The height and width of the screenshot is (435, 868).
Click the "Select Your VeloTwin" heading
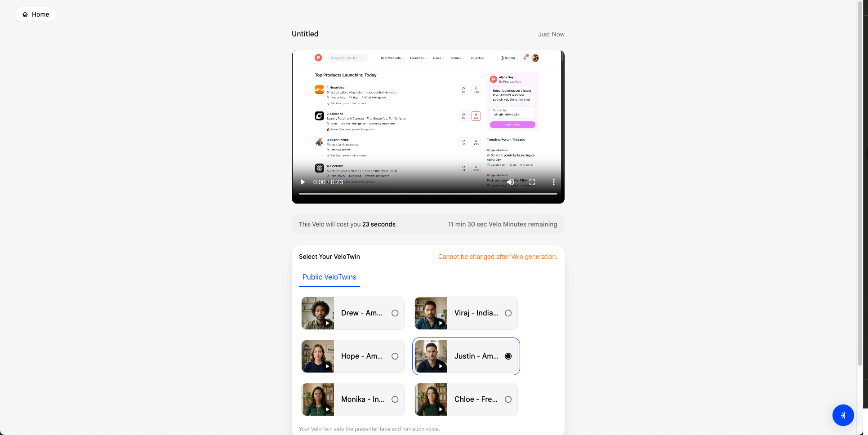[329, 257]
